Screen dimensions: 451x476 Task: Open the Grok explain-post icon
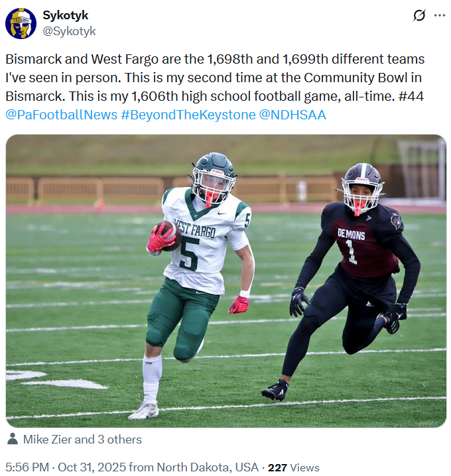coord(419,15)
